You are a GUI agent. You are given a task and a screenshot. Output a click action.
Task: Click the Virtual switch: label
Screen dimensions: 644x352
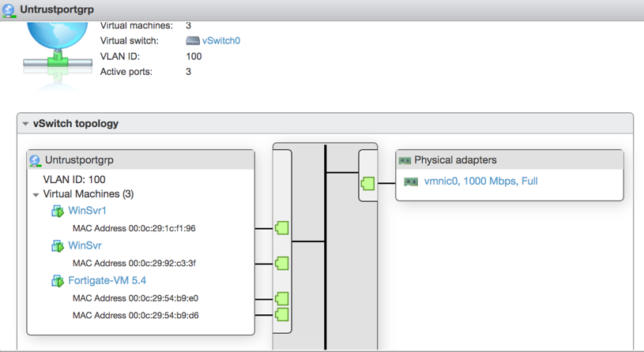coord(130,41)
